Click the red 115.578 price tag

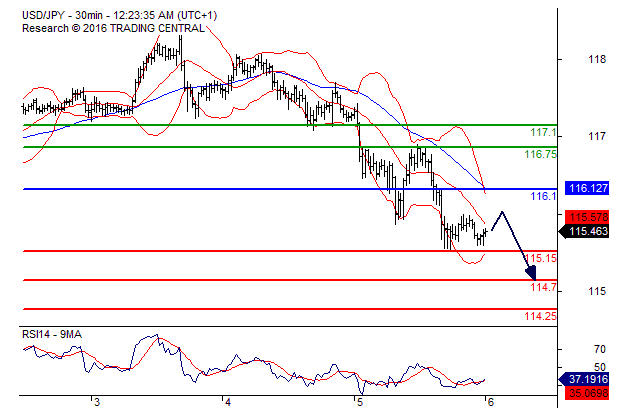(589, 217)
